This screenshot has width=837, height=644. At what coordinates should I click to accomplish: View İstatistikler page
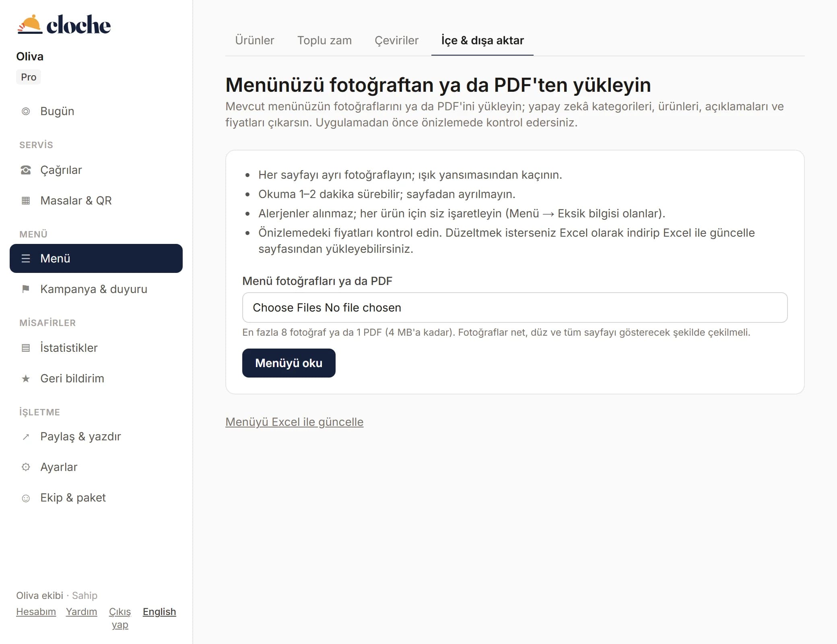pyautogui.click(x=96, y=348)
